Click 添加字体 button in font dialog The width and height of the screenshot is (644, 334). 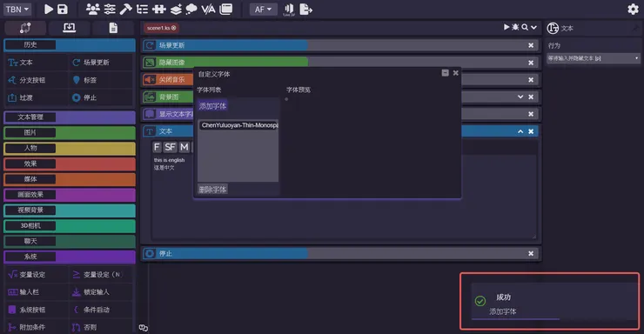pyautogui.click(x=212, y=106)
